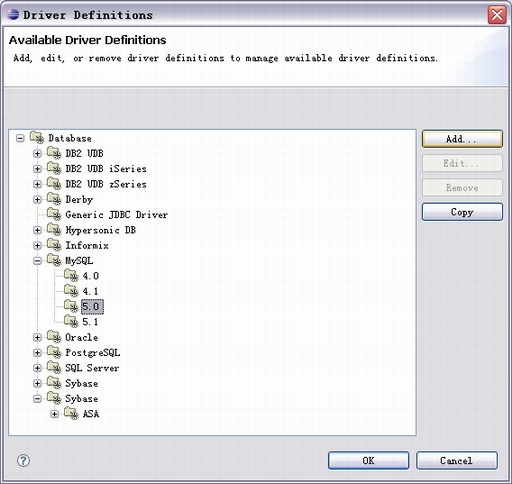Expand the Oracle node
Viewport: 512px width, 484px height.
click(37, 337)
